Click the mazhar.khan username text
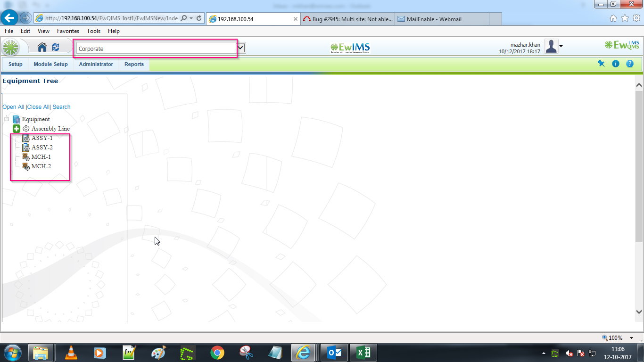Image resolution: width=644 pixels, height=362 pixels. pos(525,45)
